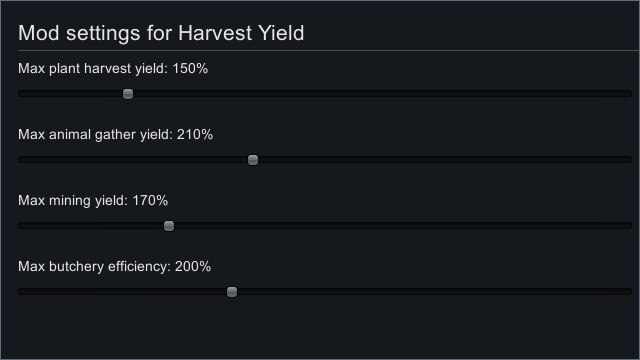
Task: Select the 'Max mining yield: 170%' label
Action: [93, 200]
